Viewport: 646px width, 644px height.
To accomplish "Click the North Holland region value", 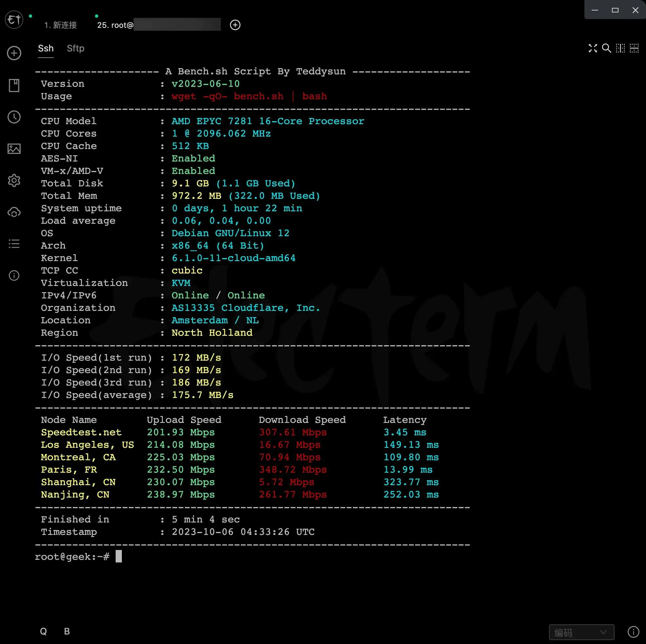I will tap(212, 333).
